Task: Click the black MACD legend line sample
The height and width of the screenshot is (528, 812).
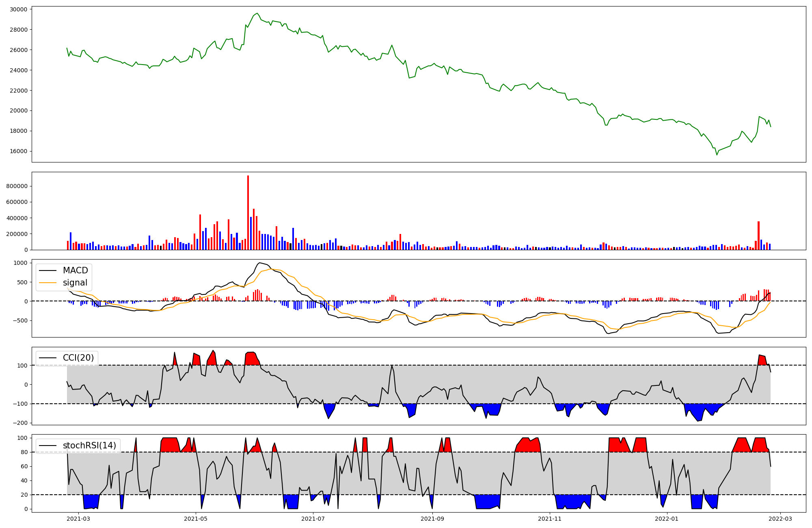Action: pyautogui.click(x=48, y=270)
